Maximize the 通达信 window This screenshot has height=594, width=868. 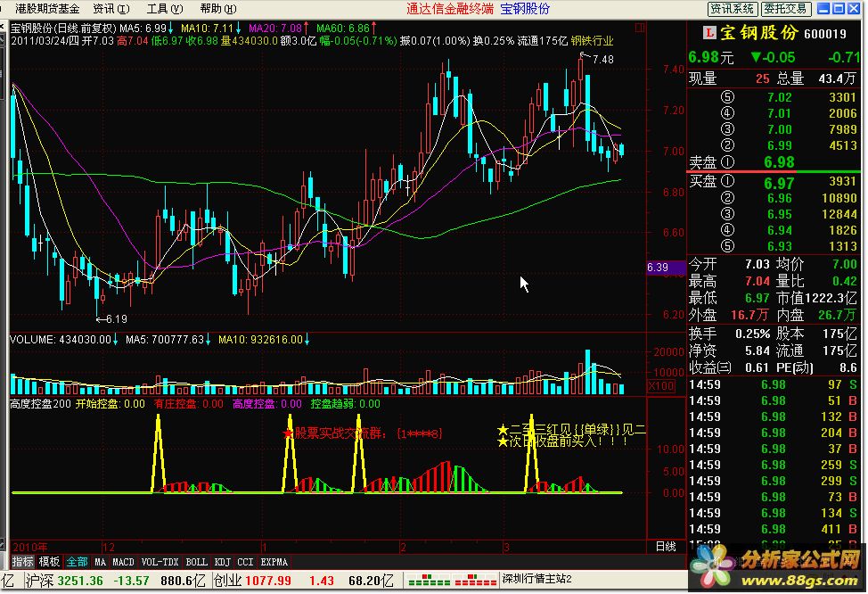(x=839, y=8)
